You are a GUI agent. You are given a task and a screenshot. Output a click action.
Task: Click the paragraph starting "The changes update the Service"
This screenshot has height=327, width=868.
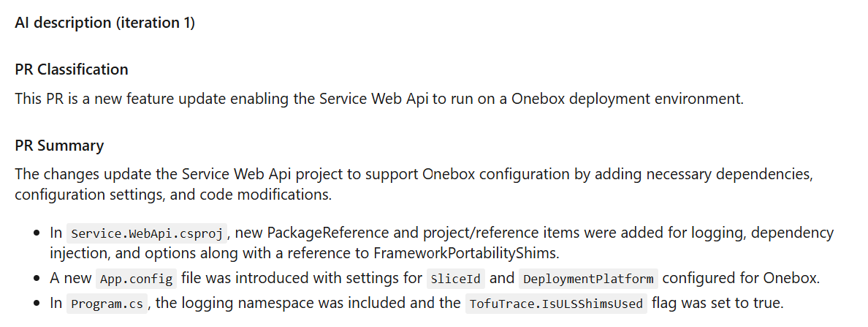tap(413, 184)
